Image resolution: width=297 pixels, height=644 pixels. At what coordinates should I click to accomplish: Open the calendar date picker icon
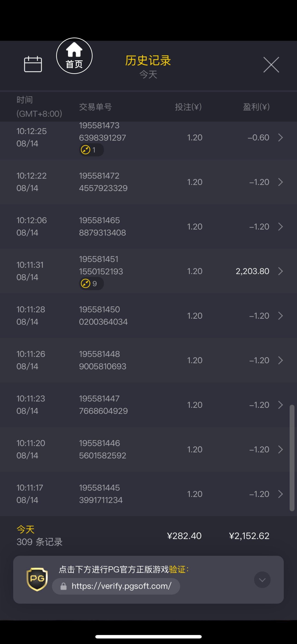pos(33,64)
